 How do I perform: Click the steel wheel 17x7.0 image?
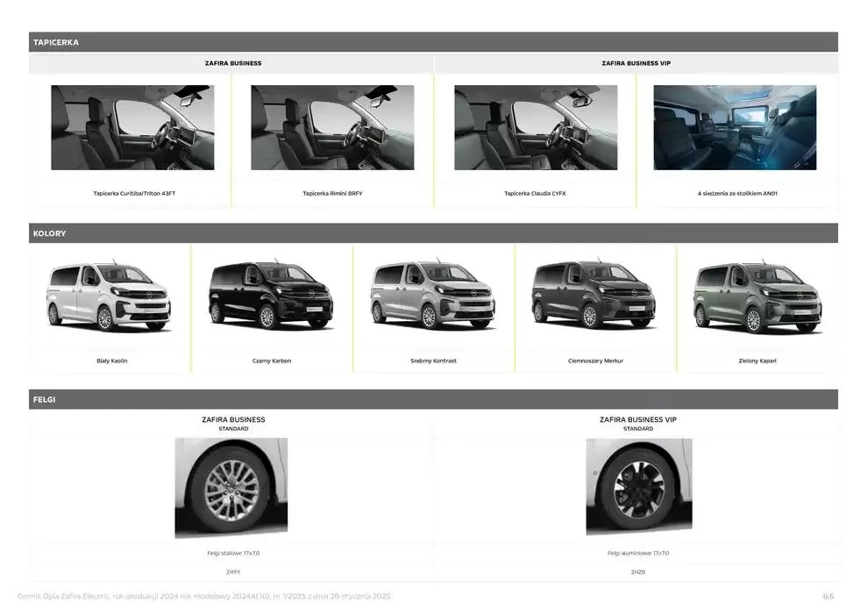click(x=231, y=487)
